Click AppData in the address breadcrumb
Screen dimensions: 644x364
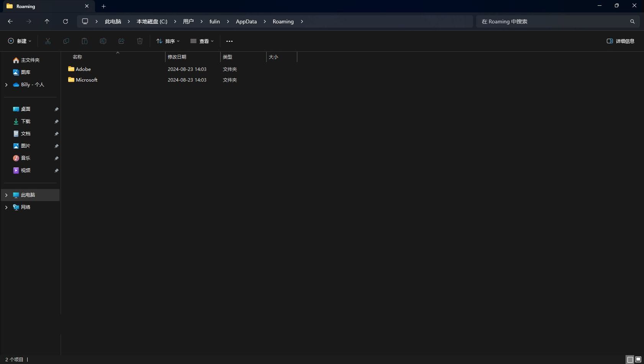[x=246, y=21]
